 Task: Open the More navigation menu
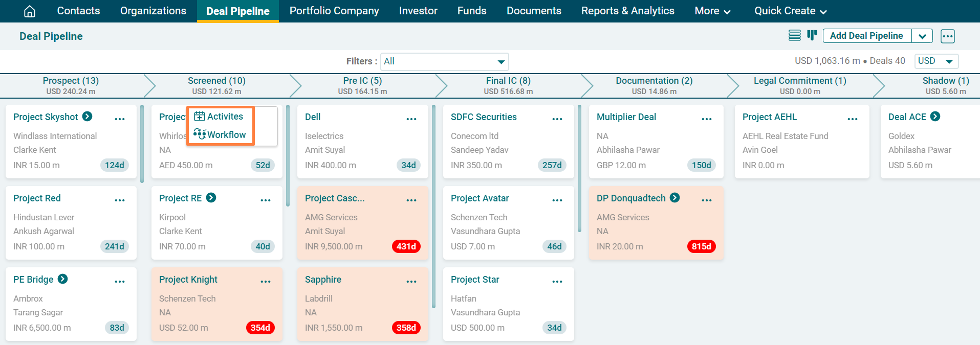click(712, 11)
